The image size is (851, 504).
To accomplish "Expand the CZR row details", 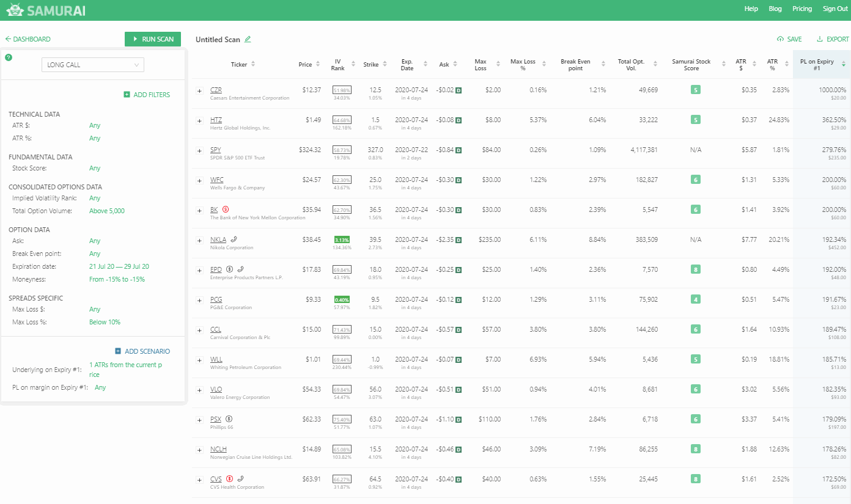I will [x=199, y=91].
